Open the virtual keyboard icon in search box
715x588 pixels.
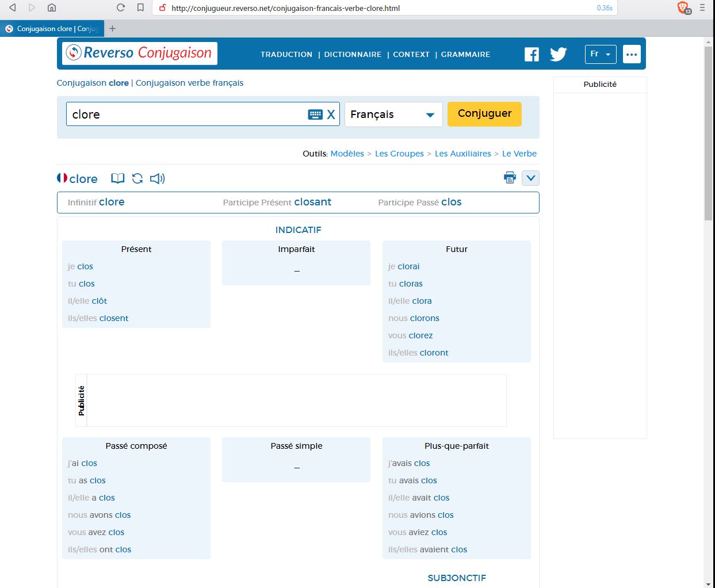click(315, 114)
